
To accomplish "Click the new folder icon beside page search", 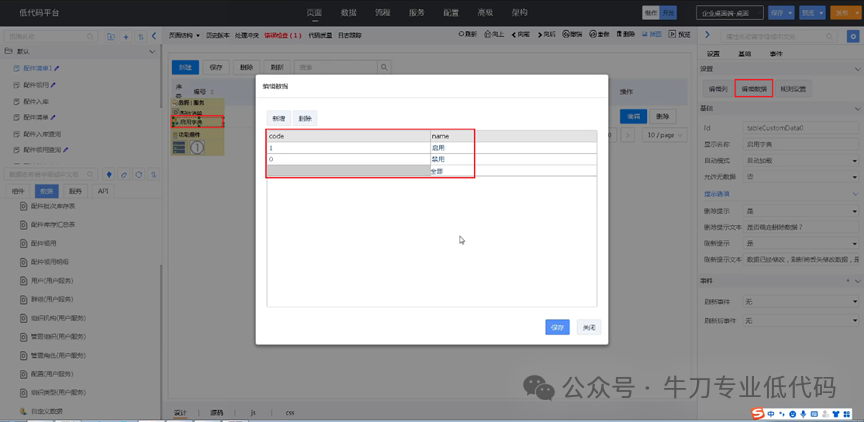I will tap(111, 36).
